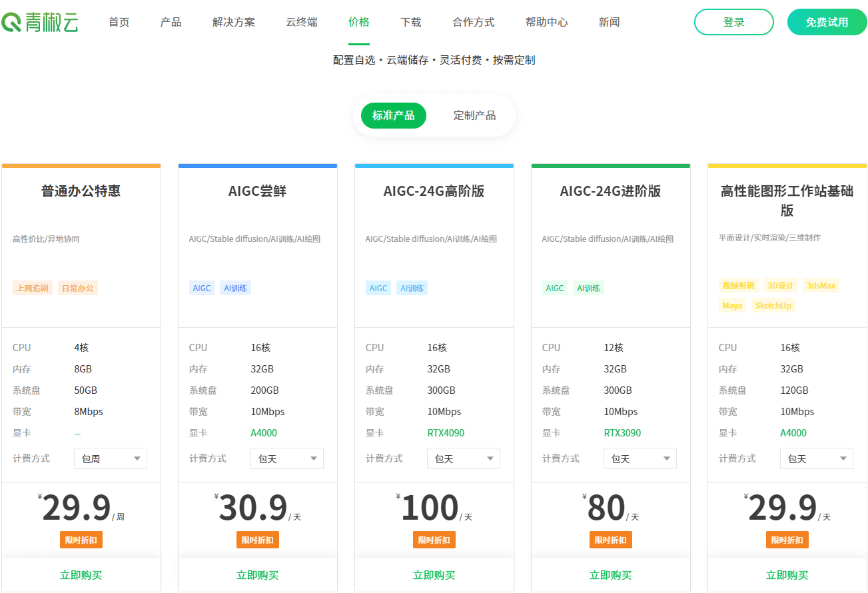Screen dimensions: 868x593
Task: Click 限时折扣 badge on AIGC尝鲜 card
Action: click(258, 540)
